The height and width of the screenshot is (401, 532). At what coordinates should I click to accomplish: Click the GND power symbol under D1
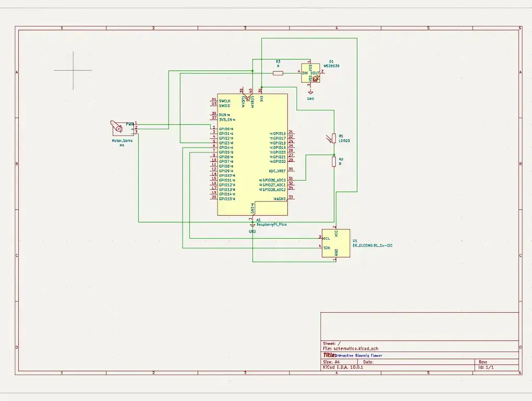pos(310,92)
